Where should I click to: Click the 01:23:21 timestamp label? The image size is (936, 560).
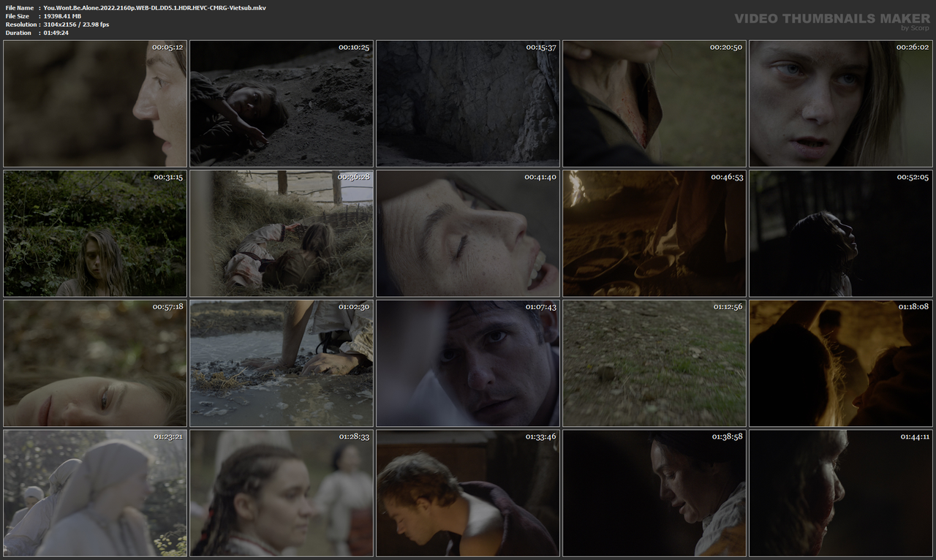168,436
